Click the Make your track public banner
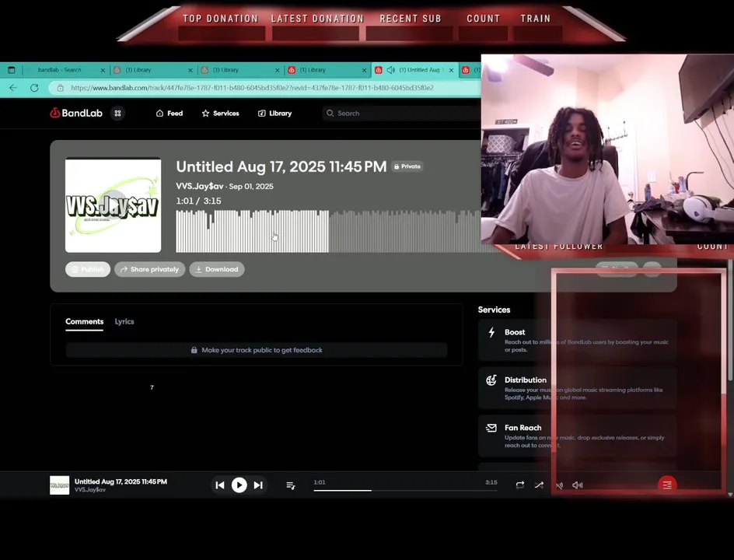The height and width of the screenshot is (560, 734). [257, 350]
